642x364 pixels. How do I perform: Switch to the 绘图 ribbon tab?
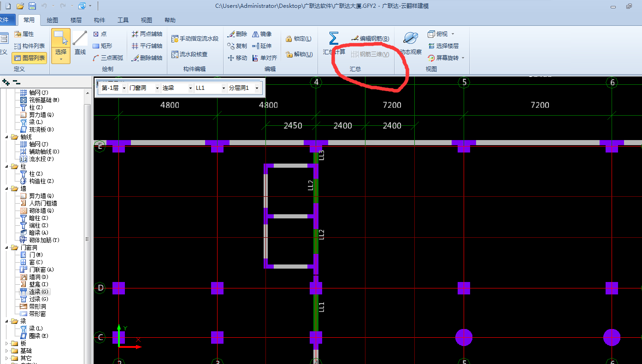click(53, 20)
